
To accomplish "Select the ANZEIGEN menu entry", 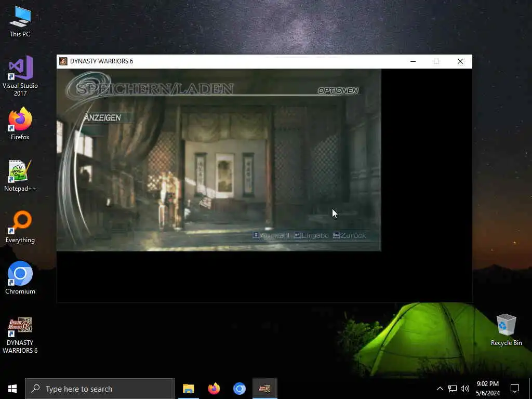I will coord(102,118).
